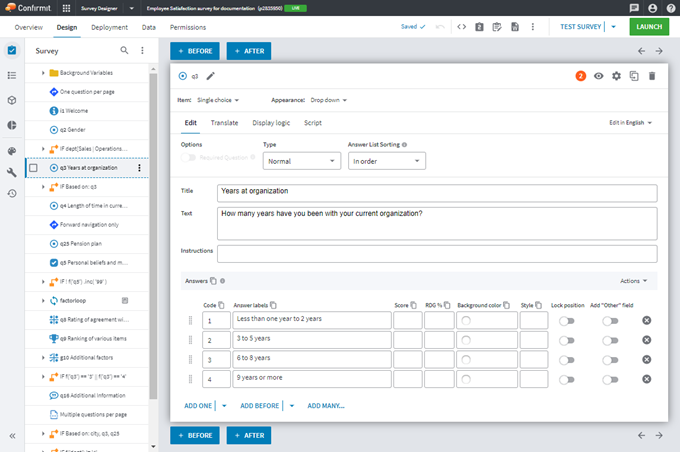The width and height of the screenshot is (680, 452).
Task: Go to previous question with top left arrow
Action: click(641, 51)
